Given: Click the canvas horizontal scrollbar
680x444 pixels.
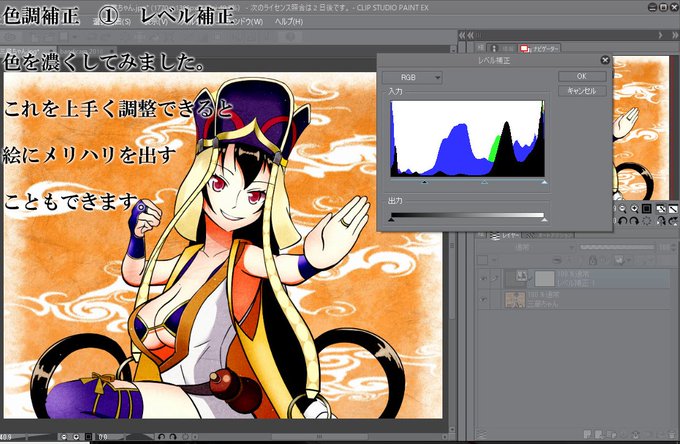Looking at the screenshot, I should tap(320, 437).
